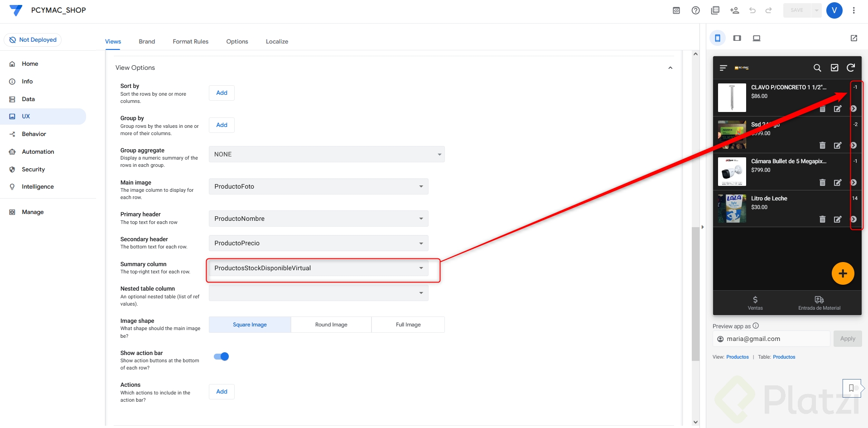Click the refresh sync icon in preview

pos(851,68)
